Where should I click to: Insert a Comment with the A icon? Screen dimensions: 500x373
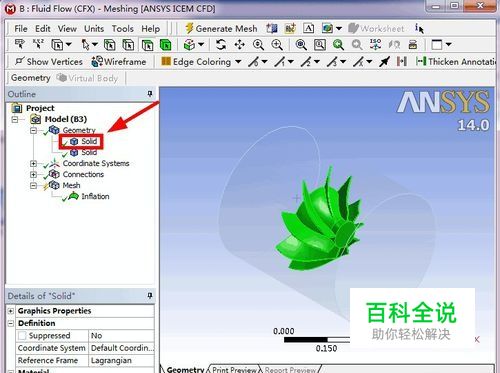coord(309,29)
